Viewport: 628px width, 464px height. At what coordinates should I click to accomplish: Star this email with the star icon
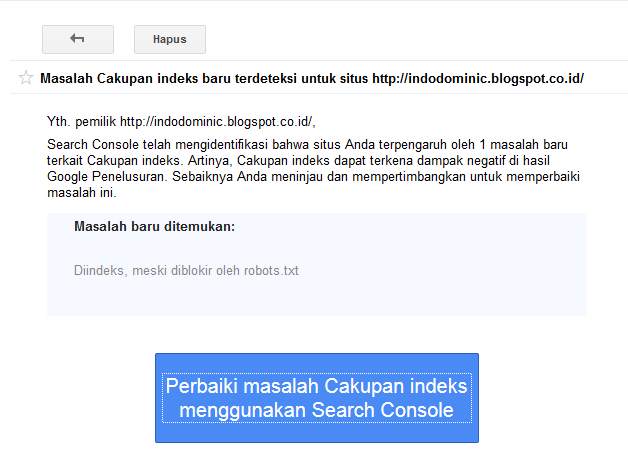26,78
